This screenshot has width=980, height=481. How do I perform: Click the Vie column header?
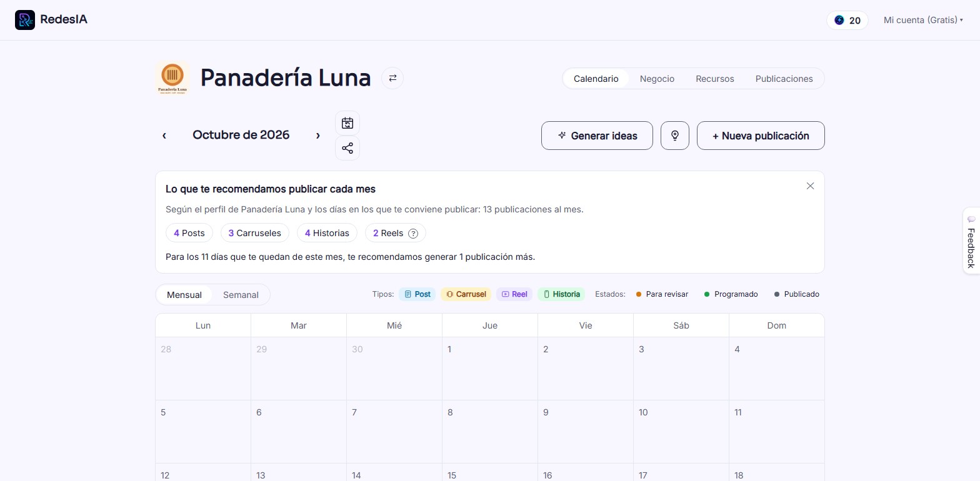tap(586, 325)
